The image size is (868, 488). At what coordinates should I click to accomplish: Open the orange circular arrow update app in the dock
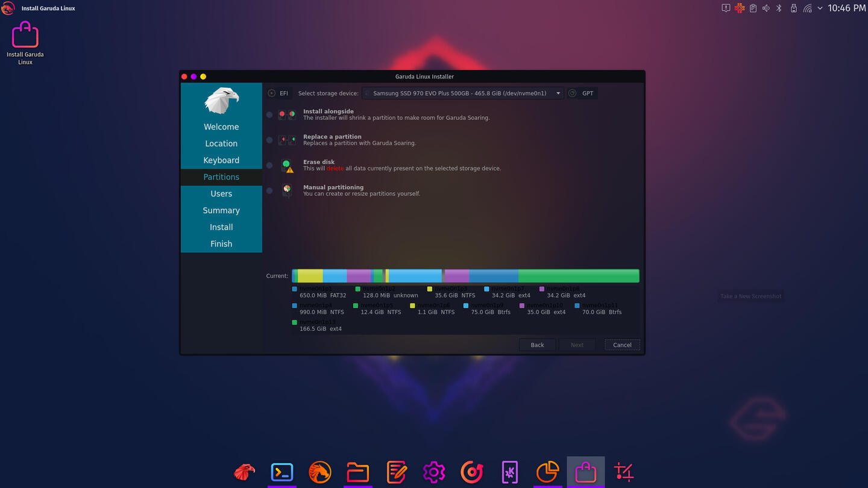[472, 472]
